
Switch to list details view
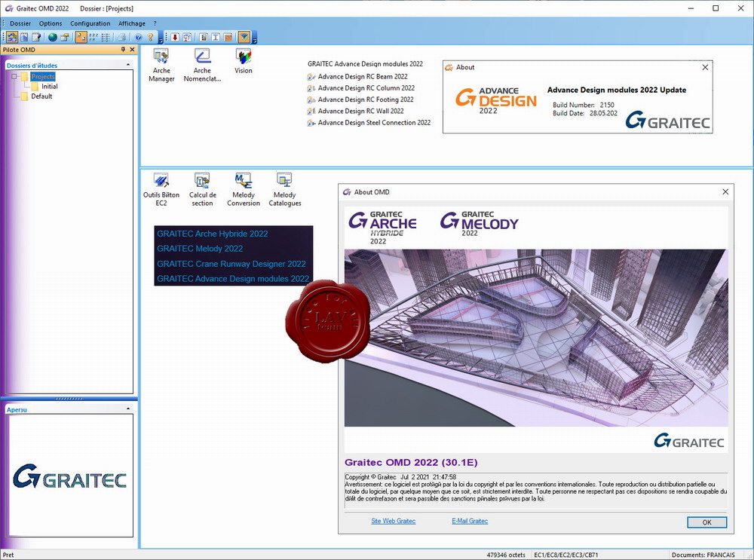point(106,37)
